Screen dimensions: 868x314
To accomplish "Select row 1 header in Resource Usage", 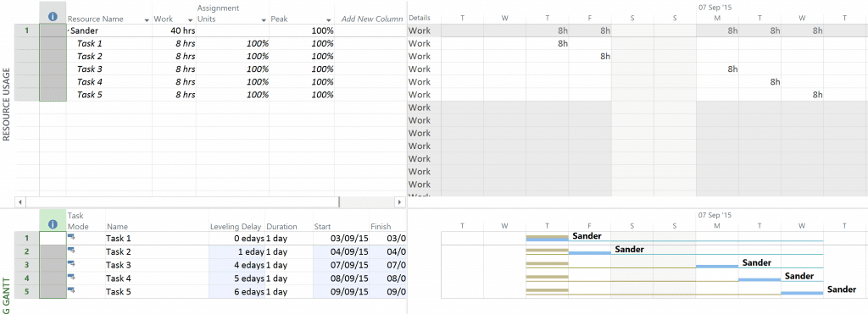I will [x=26, y=30].
